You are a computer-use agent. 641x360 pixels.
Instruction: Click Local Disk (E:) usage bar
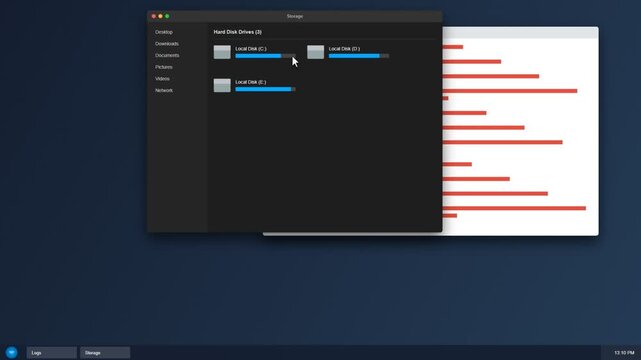pyautogui.click(x=265, y=89)
